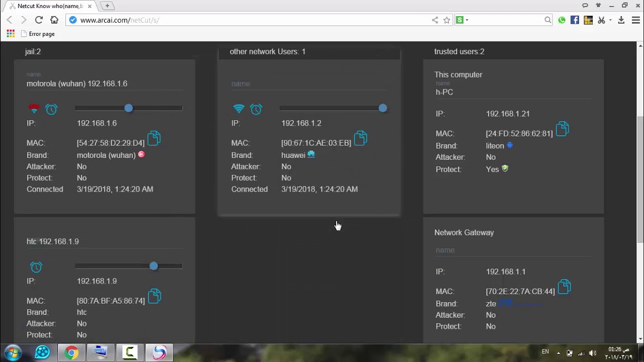The image size is (644, 362).
Task: Open Chrome from taskbar
Action: tap(71, 353)
